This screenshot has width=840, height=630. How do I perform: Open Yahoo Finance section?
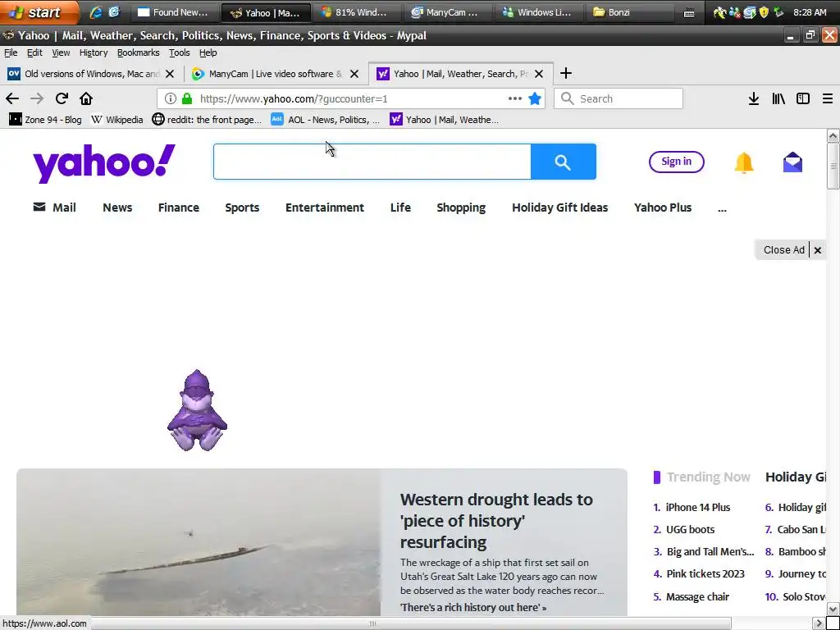[178, 208]
